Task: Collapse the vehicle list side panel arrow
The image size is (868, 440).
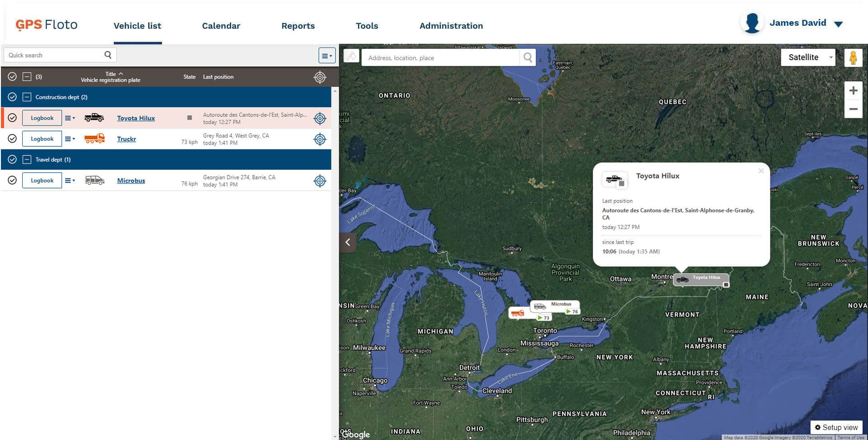Action: pos(348,242)
